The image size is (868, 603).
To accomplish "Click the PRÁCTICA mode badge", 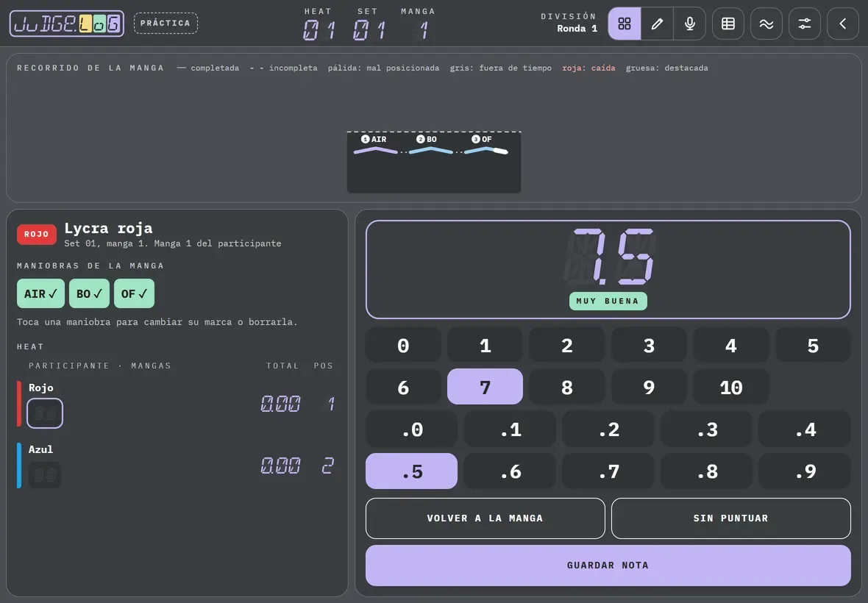I will coord(166,24).
